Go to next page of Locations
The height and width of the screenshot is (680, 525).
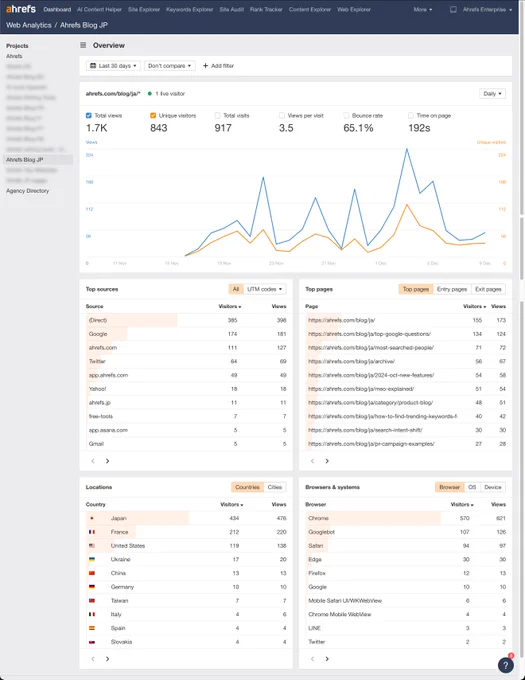pyautogui.click(x=108, y=659)
